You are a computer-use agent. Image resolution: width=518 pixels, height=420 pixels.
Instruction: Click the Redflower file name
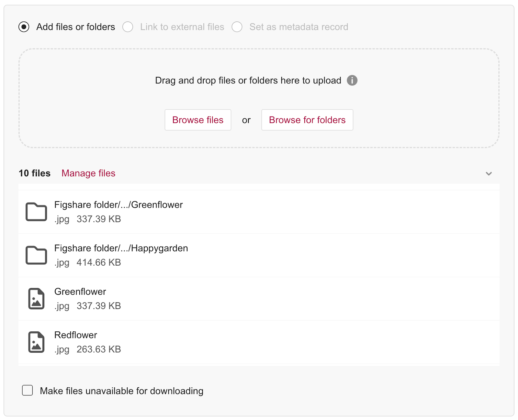[x=75, y=335]
